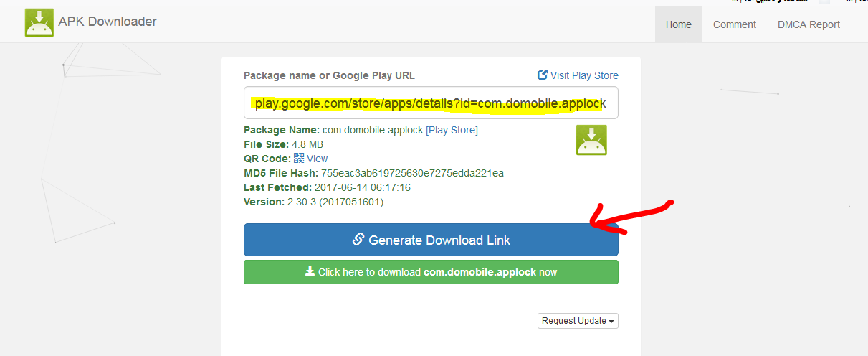
Task: Click the green Android app icon in details
Action: point(591,140)
